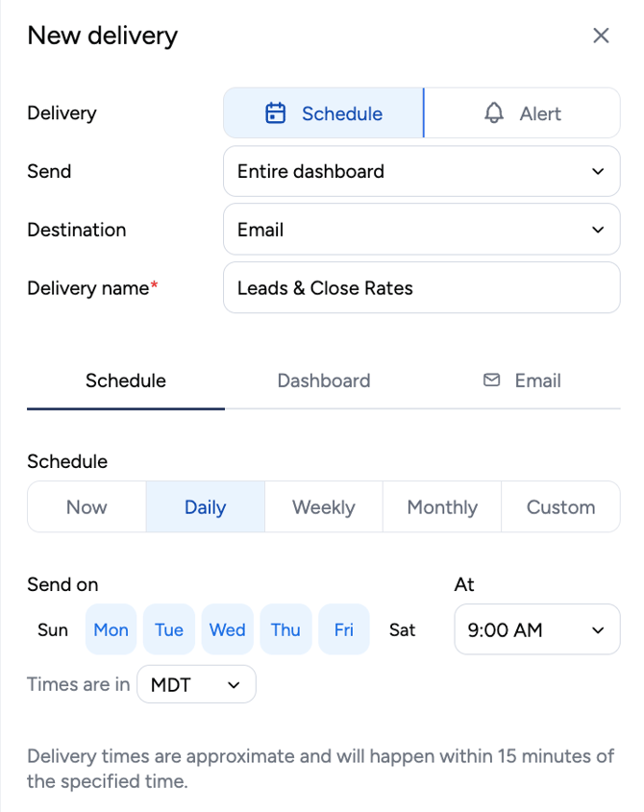The image size is (644, 812).
Task: Change the MDT timezone selector
Action: pyautogui.click(x=196, y=684)
